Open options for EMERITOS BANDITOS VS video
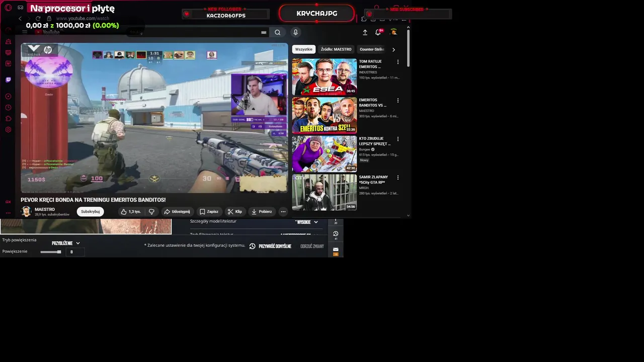Screen dimensions: 644x362 coord(398,101)
